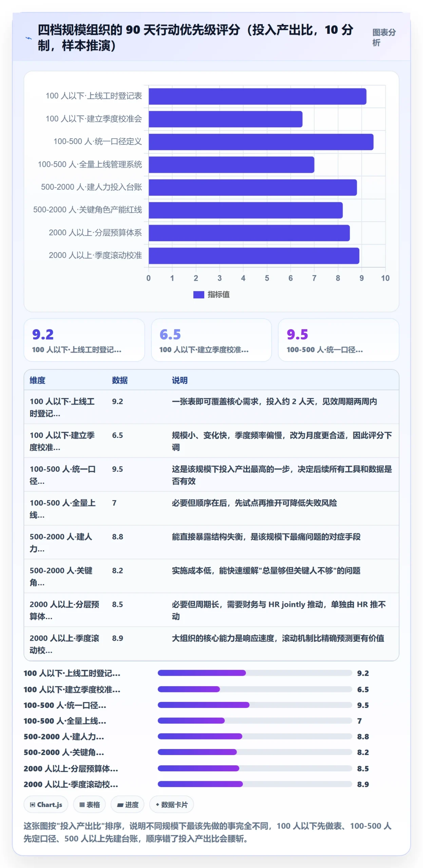Select table cell 100 人以下·上线工时登记…
The height and width of the screenshot is (868, 423).
(65, 407)
